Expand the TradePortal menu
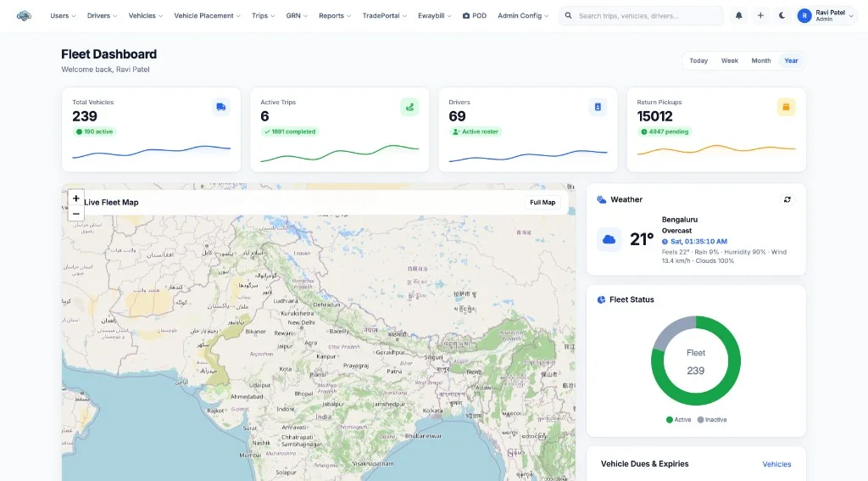The height and width of the screenshot is (481, 868). [384, 15]
